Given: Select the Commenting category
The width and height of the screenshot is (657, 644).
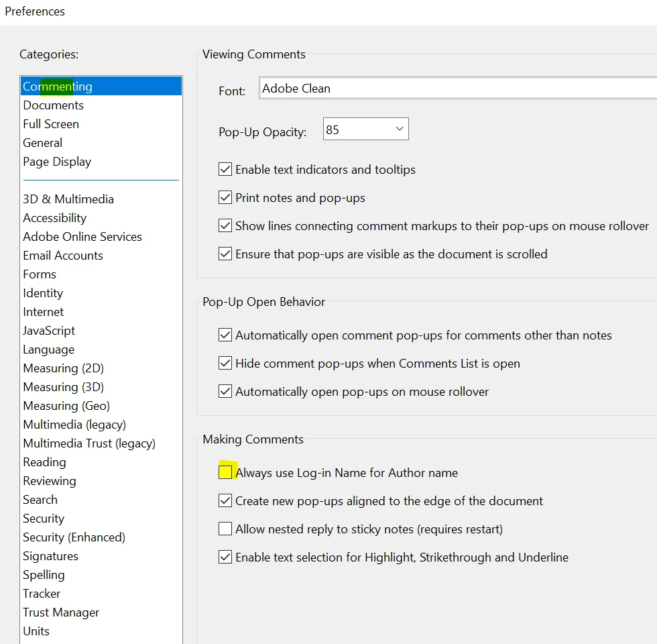Looking at the screenshot, I should click(101, 87).
